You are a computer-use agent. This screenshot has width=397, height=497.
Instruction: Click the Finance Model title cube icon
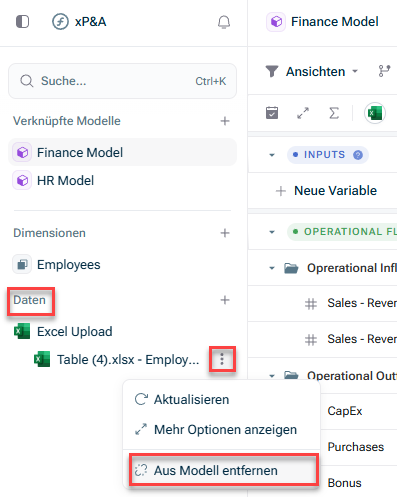[276, 22]
